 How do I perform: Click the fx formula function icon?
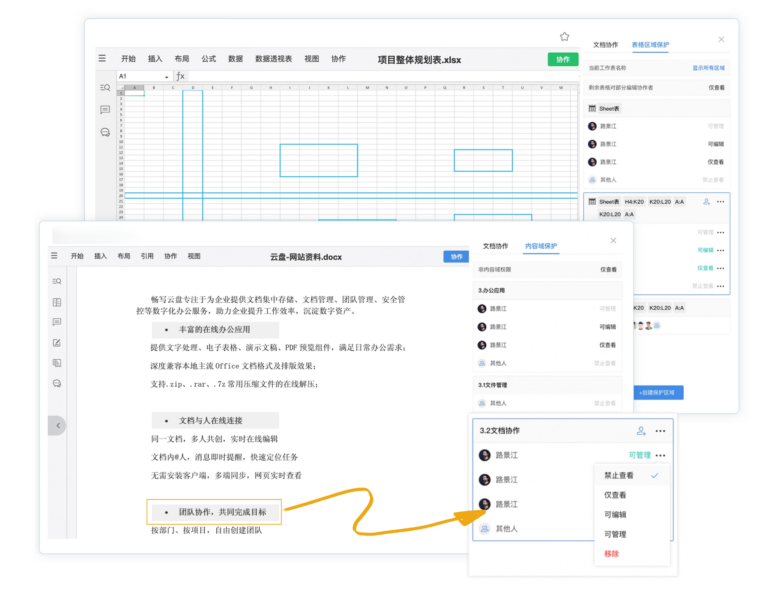pos(181,76)
